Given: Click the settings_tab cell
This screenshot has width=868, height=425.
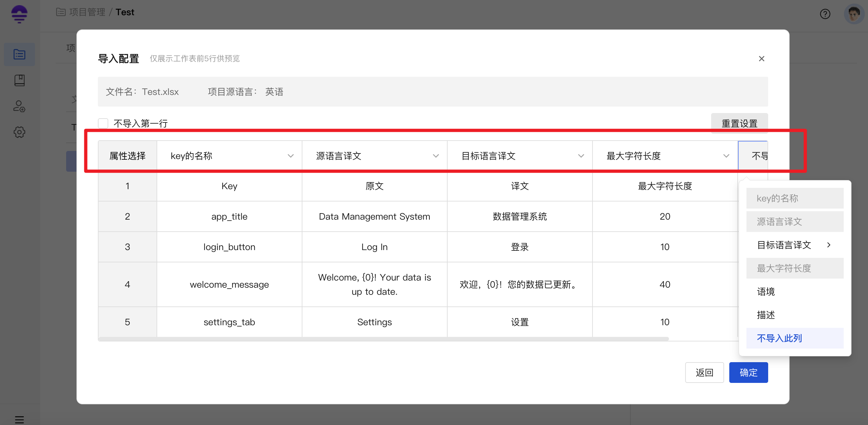Looking at the screenshot, I should click(x=229, y=322).
